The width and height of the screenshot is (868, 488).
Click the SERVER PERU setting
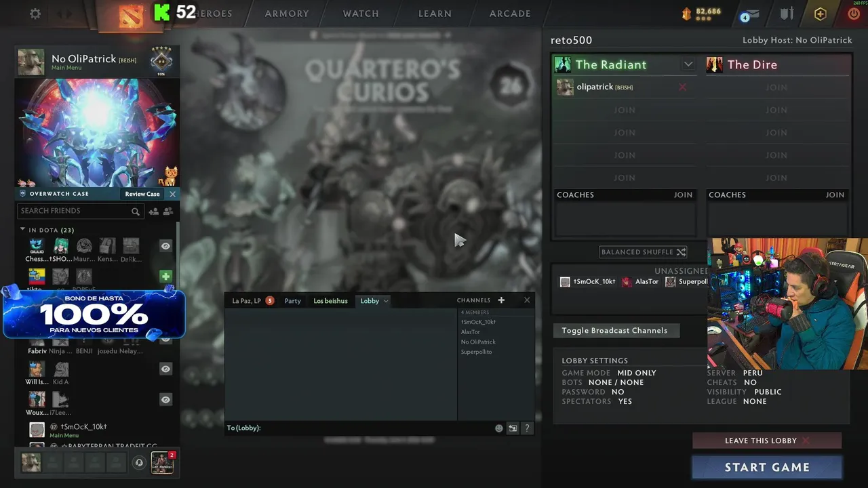[x=735, y=373]
